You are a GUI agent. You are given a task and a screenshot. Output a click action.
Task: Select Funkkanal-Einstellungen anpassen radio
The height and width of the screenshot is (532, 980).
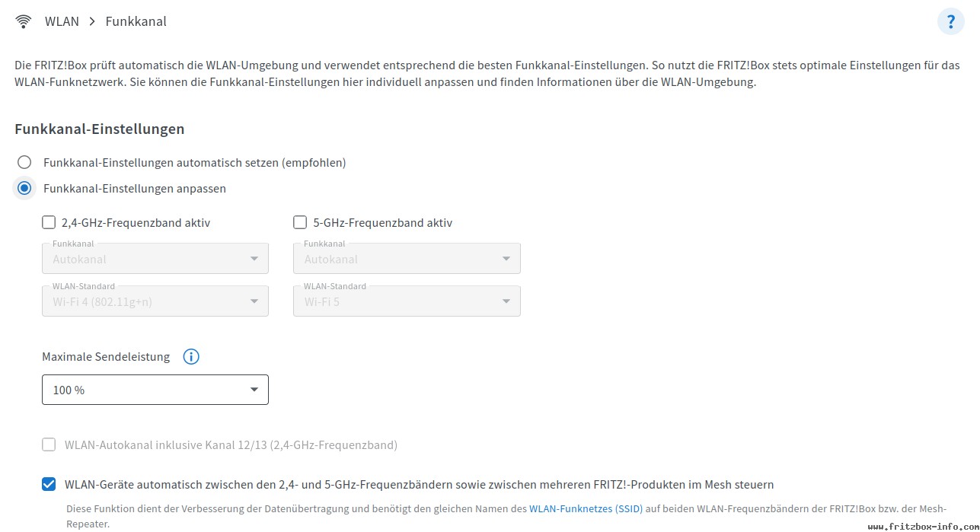point(24,188)
